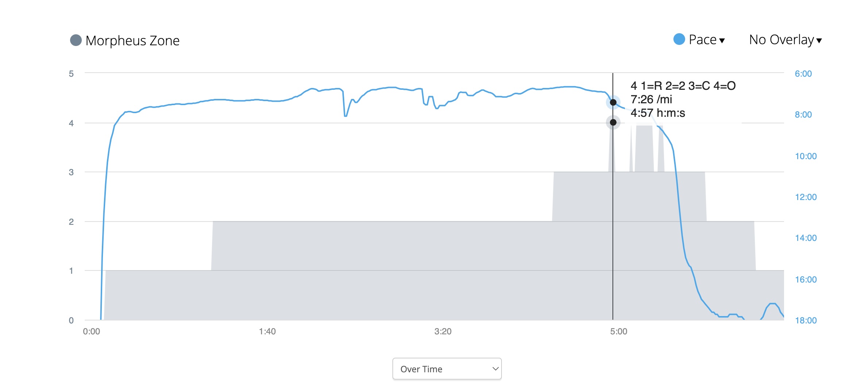The width and height of the screenshot is (868, 392).
Task: Click the 1:40 time axis label
Action: pos(267,331)
